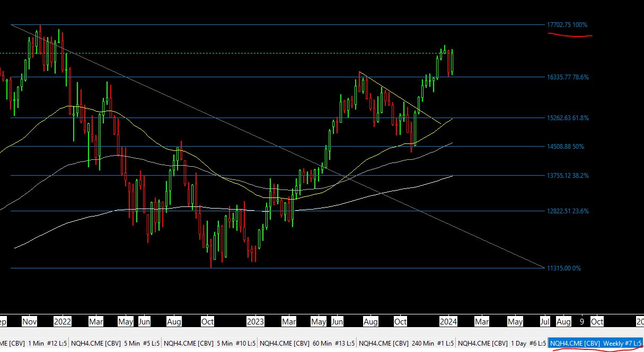
Task: Select the NQH4.CME 5 Min #10 tab
Action: [210, 343]
